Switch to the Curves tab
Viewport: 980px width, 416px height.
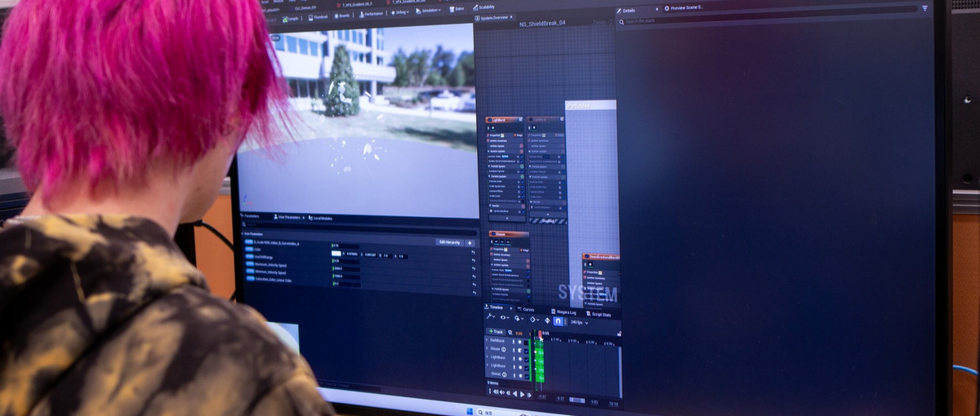pos(527,310)
